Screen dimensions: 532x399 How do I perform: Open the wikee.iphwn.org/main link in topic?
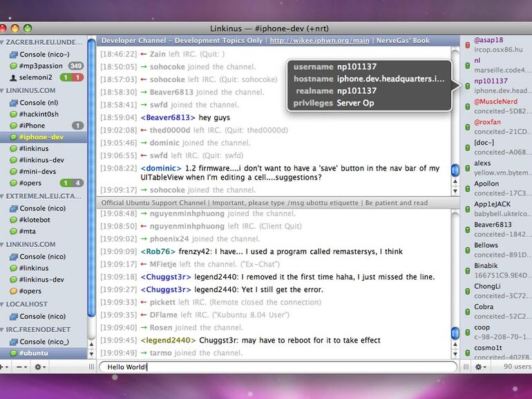click(319, 41)
